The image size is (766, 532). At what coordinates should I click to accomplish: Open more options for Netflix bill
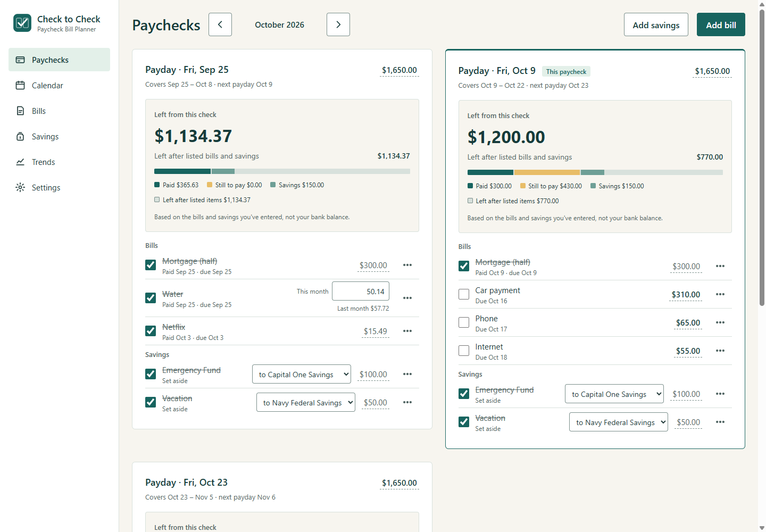[x=407, y=331]
